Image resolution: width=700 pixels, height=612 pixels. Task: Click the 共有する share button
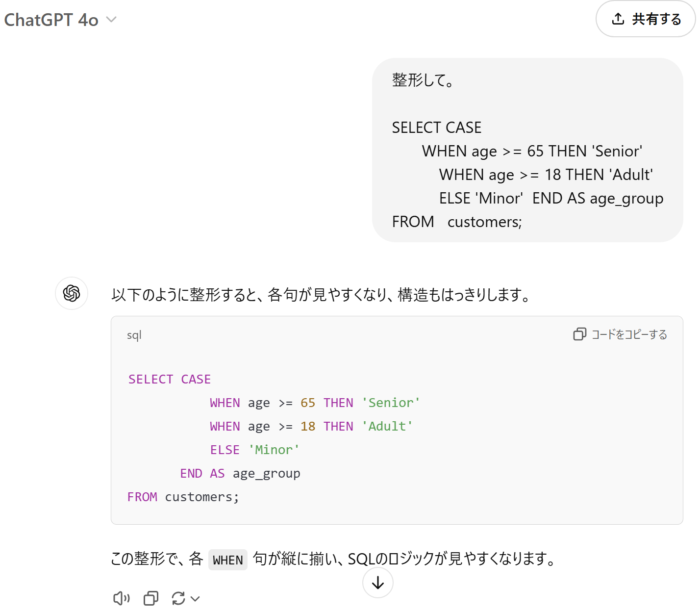click(646, 19)
